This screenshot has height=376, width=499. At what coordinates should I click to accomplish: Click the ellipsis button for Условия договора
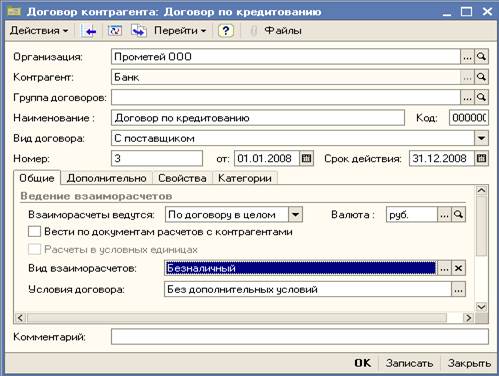click(458, 289)
